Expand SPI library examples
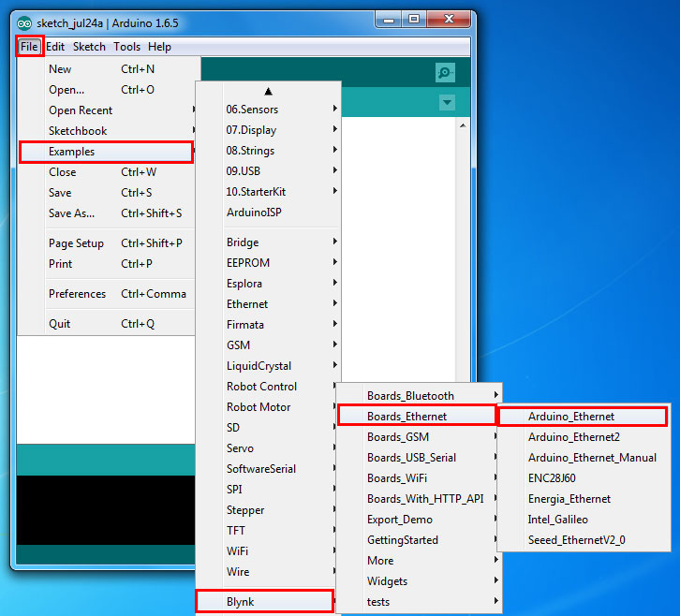 (267, 490)
